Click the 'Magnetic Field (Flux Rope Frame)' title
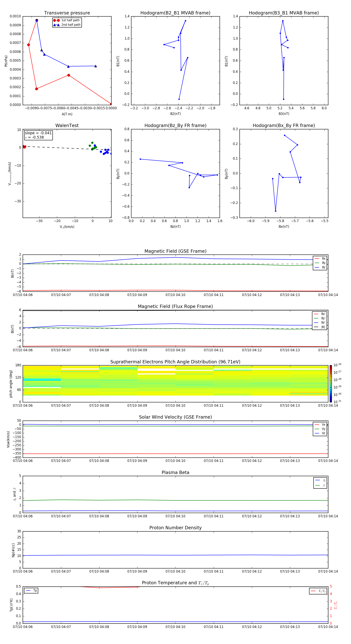The image size is (351, 644). tap(175, 307)
